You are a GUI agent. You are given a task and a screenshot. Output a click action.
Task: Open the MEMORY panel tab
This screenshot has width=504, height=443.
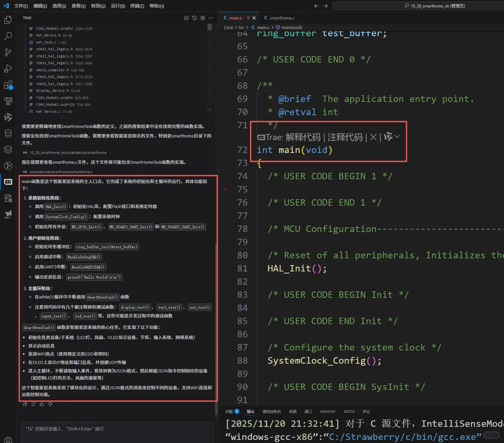click(328, 411)
